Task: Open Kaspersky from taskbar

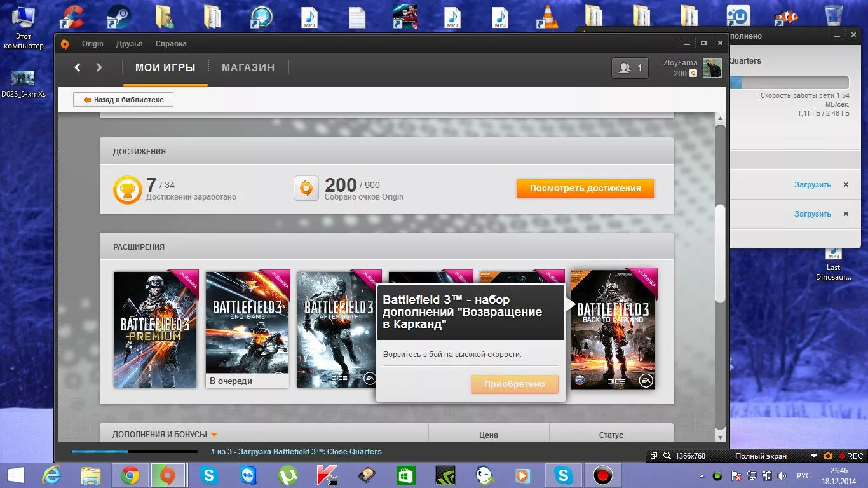Action: [327, 475]
